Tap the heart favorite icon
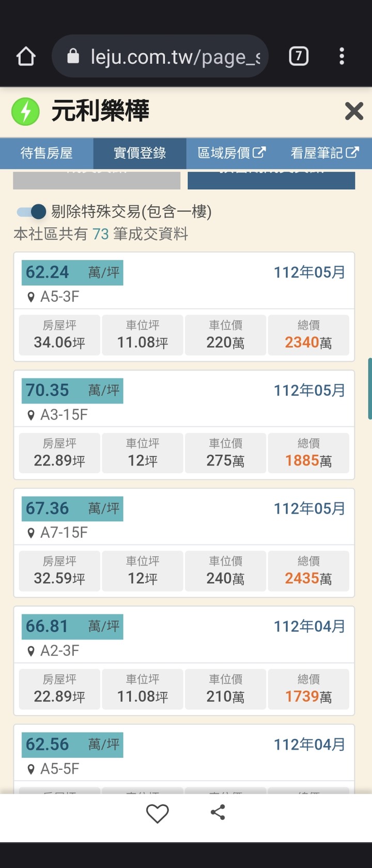Viewport: 372px width, 868px height. (158, 814)
